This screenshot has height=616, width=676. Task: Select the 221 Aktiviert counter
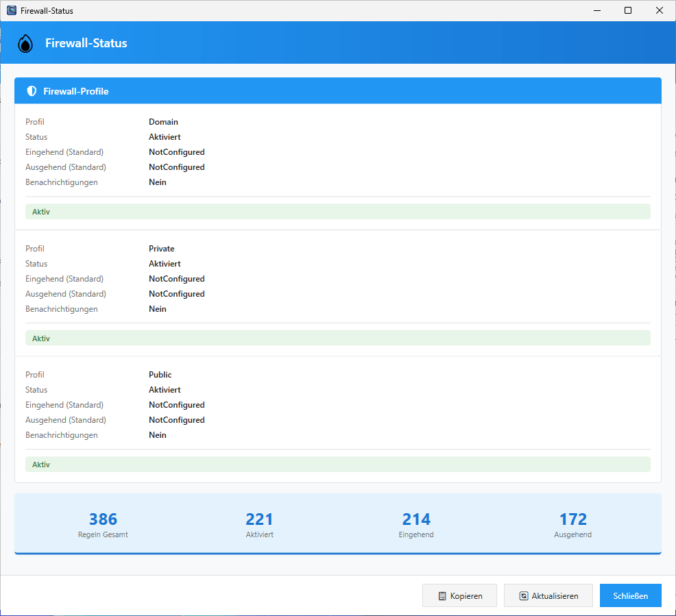[x=259, y=524]
